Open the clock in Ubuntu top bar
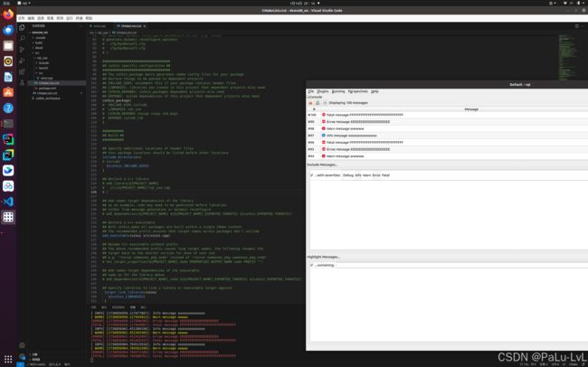588x367 pixels. point(303,3)
